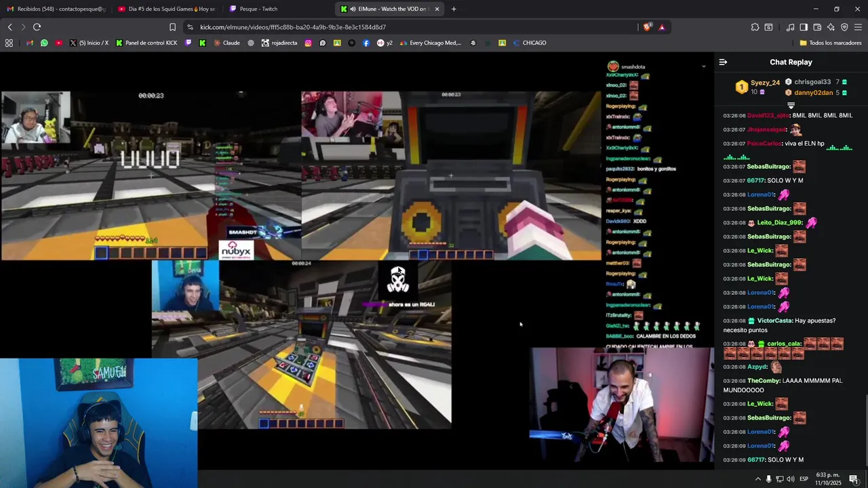
Task: Open the Panel de control KICK bookmark
Action: 146,43
